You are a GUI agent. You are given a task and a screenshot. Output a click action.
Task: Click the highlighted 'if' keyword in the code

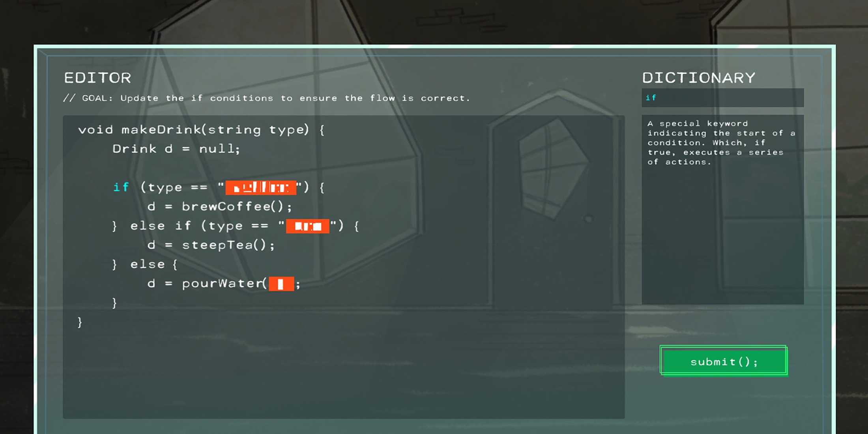tap(121, 187)
